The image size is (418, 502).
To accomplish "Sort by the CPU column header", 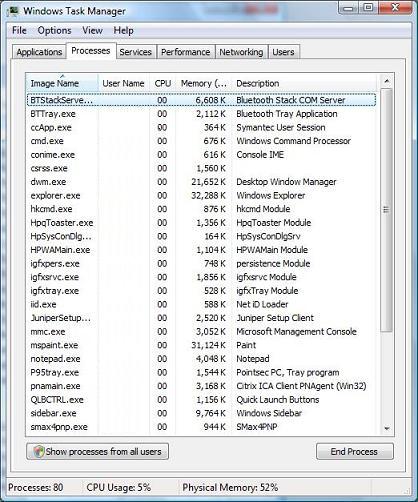I will (x=163, y=83).
